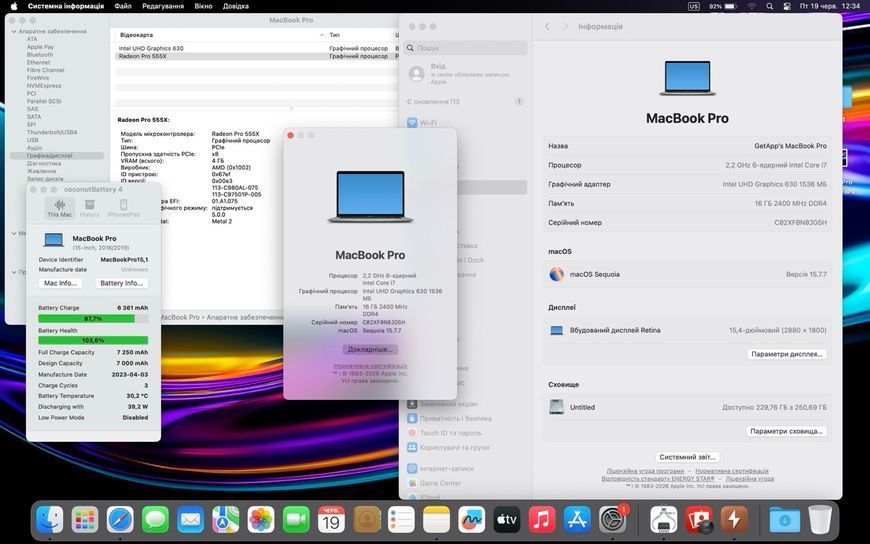This screenshot has width=870, height=544.
Task: Open Music from the Dock
Action: (x=542, y=520)
